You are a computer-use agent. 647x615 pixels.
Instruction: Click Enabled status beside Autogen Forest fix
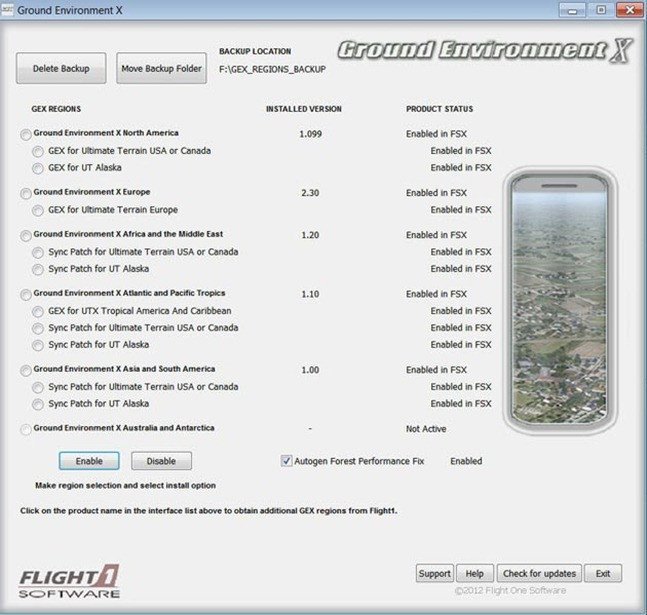coord(466,461)
